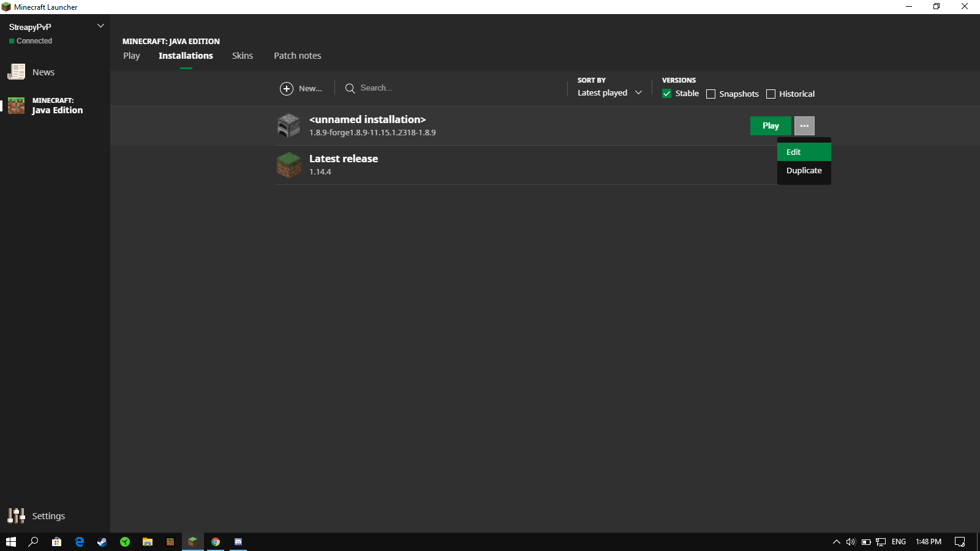Expand the StreapyPvP account chevron
This screenshot has height=551, width=980.
click(x=101, y=26)
